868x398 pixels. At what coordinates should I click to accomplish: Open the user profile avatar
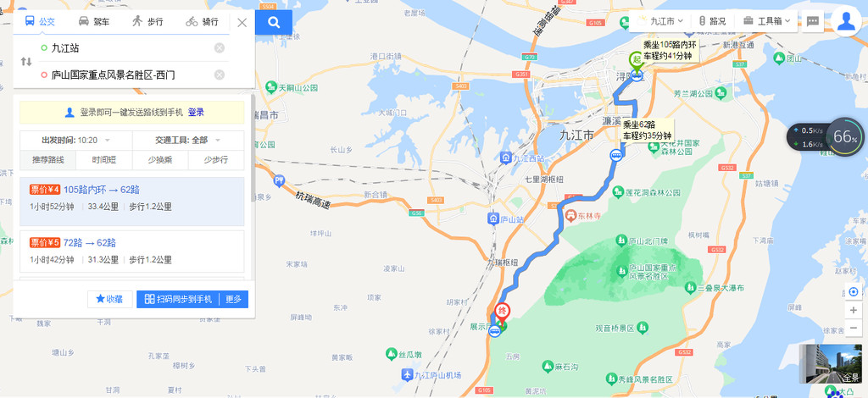coord(846,21)
